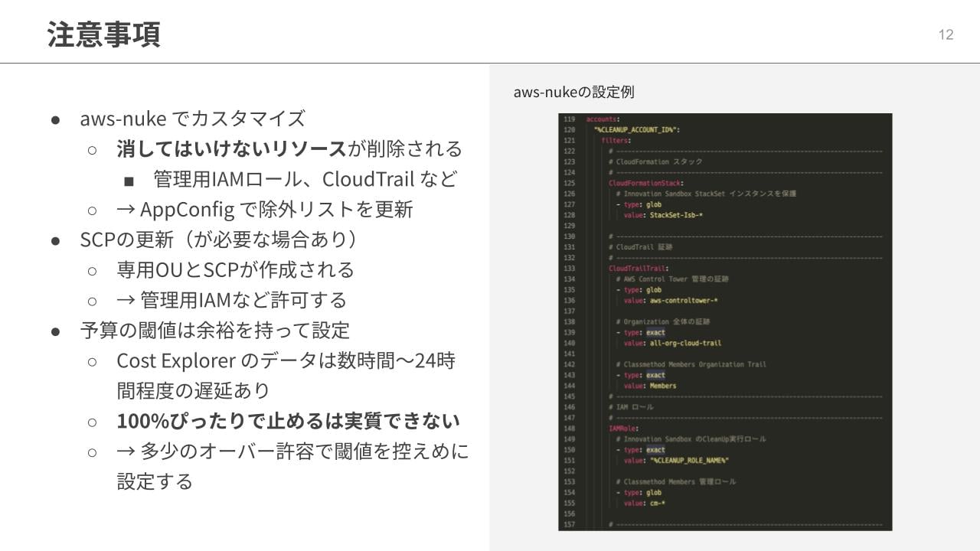The width and height of the screenshot is (980, 551).
Task: Click the bold text '消してはいけないリソース'
Action: pos(232,148)
